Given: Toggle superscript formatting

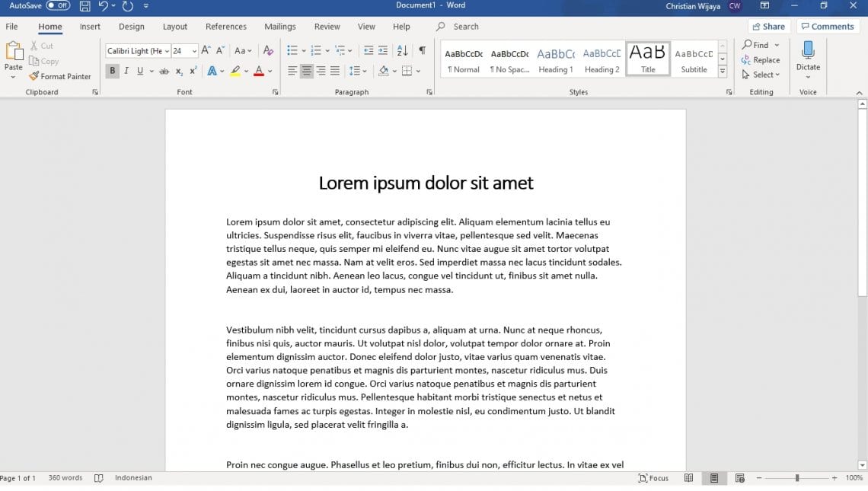Looking at the screenshot, I should point(192,70).
